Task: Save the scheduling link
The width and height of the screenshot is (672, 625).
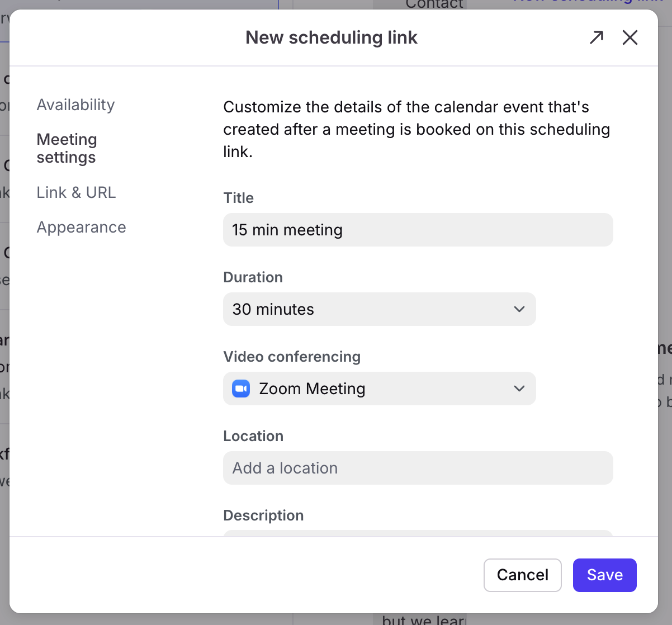Action: pyautogui.click(x=604, y=575)
